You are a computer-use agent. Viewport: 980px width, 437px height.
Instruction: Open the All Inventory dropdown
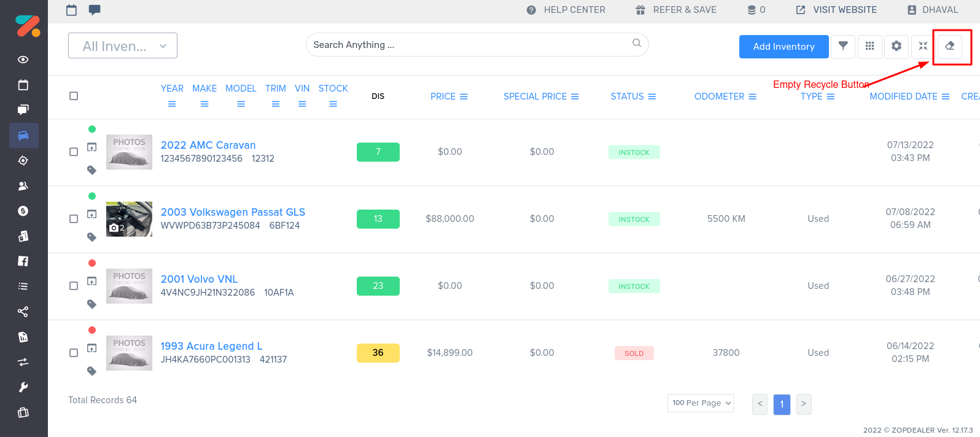pos(123,45)
